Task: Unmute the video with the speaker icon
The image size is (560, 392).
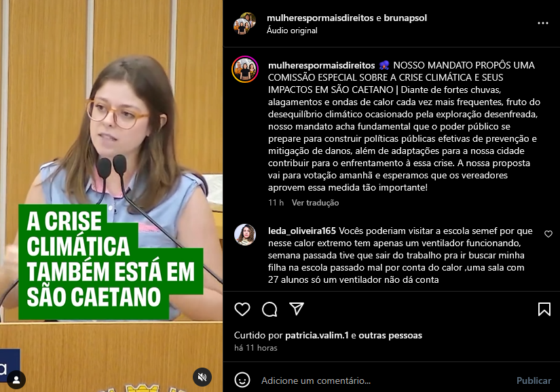Action: (202, 377)
